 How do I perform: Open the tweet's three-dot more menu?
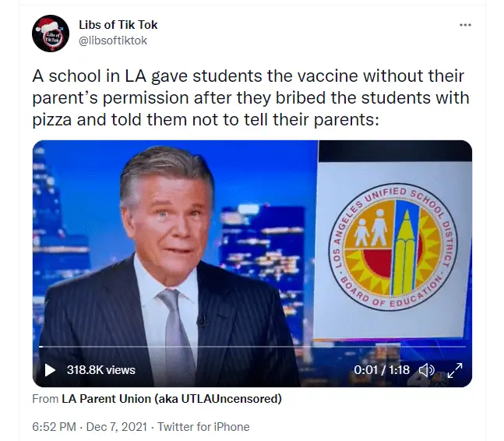tap(465, 25)
